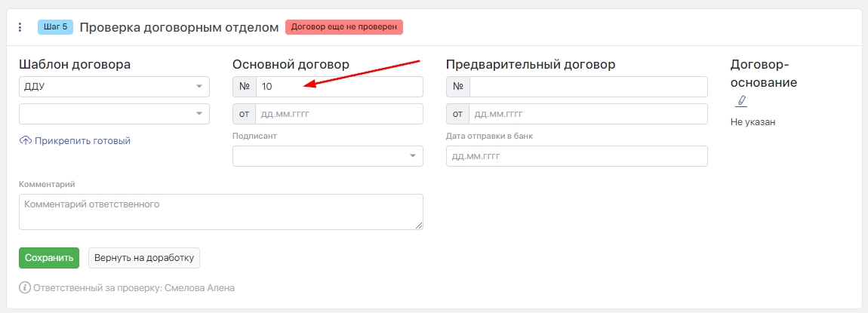This screenshot has width=868, height=313.
Task: Open the three-dot menu for step 5
Action: [20, 28]
